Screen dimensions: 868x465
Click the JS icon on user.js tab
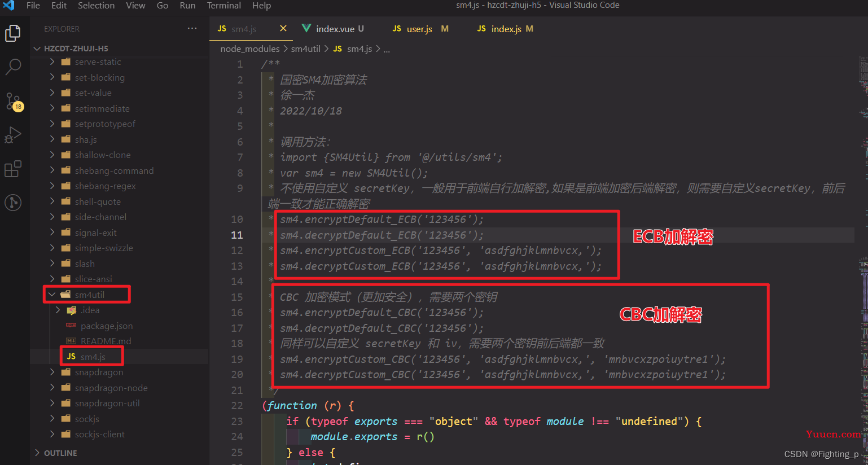click(397, 28)
